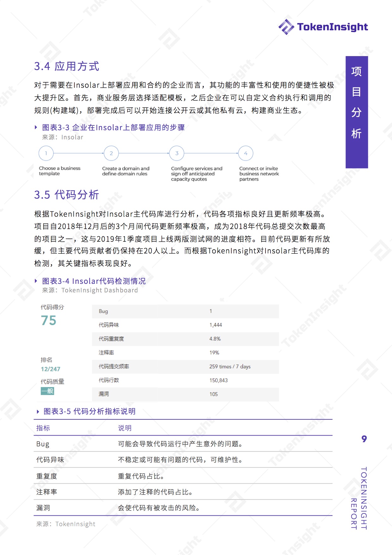The width and height of the screenshot is (392, 555).
Task: Click Configure services and sign off text
Action: tap(197, 174)
